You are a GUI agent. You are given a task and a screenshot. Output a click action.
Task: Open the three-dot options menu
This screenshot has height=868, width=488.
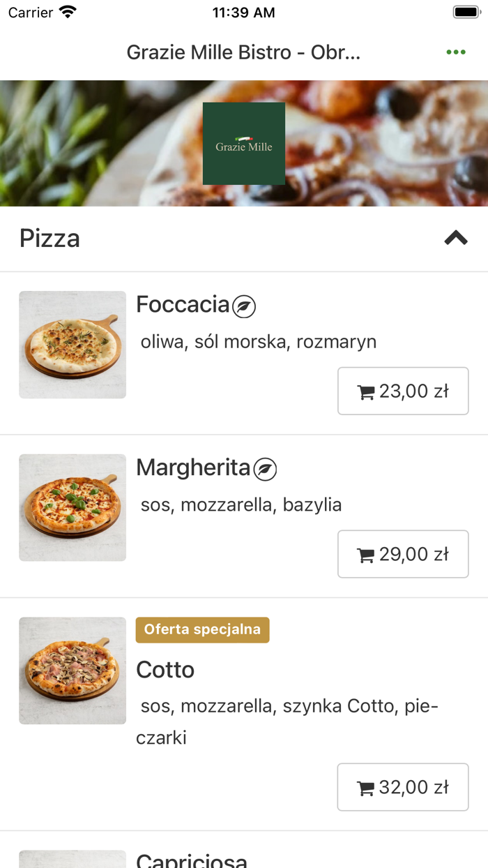[457, 52]
